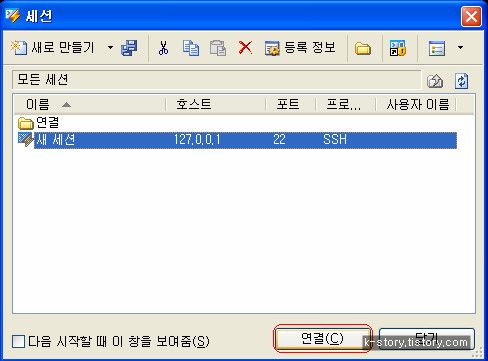The width and height of the screenshot is (488, 361).
Task: Select the 연결 folder in the list
Action: (39, 123)
